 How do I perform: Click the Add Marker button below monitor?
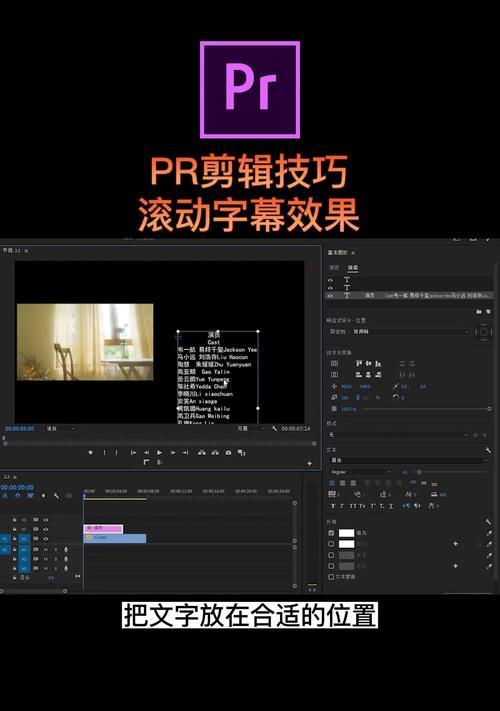tap(90, 453)
